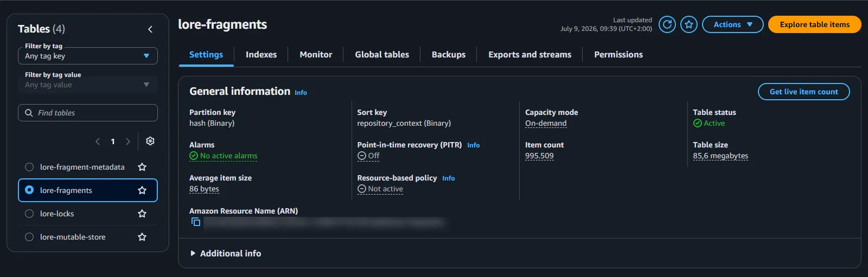Image resolution: width=868 pixels, height=277 pixels.
Task: Select the lore-fragment-metadata radio button
Action: point(29,167)
